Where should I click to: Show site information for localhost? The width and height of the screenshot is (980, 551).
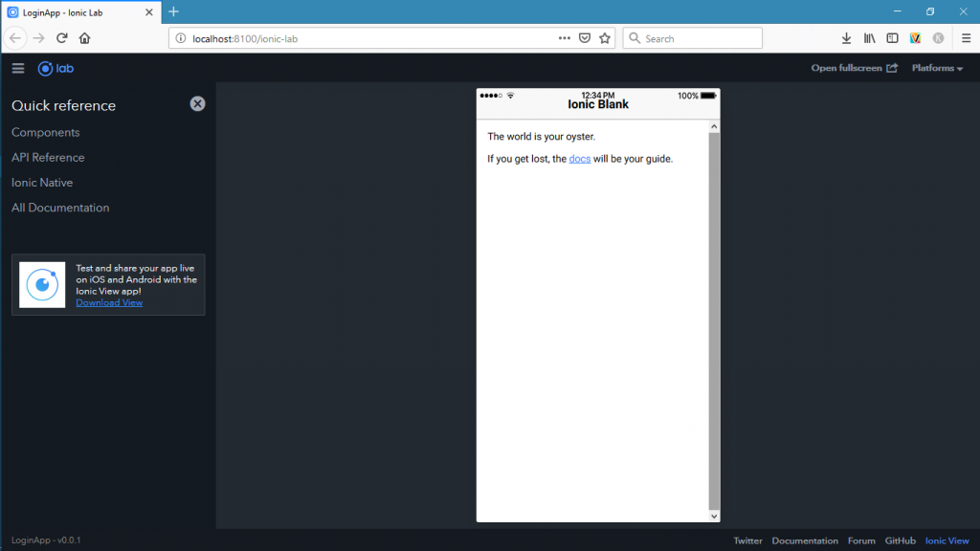180,38
